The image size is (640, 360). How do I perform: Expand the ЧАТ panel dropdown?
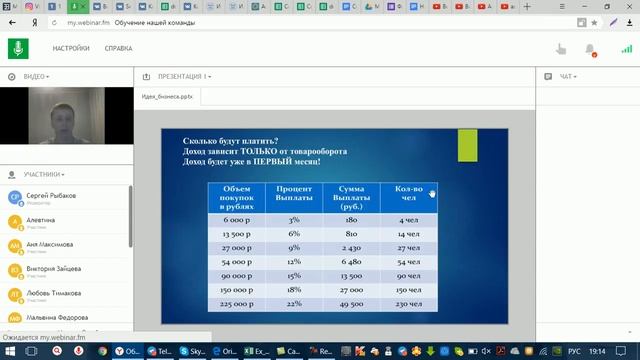[568, 77]
